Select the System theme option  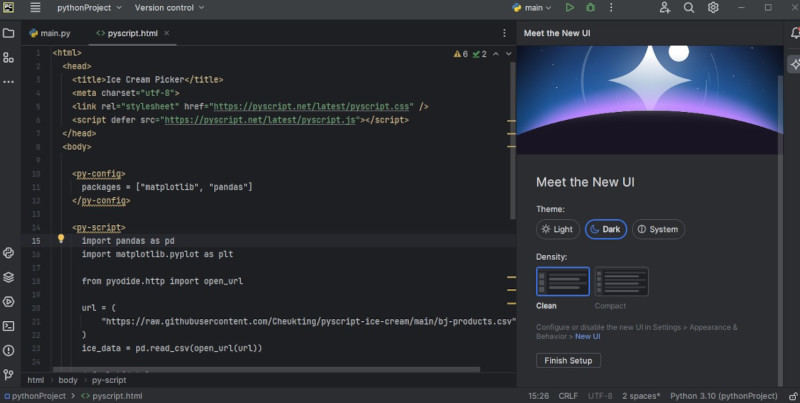click(658, 230)
